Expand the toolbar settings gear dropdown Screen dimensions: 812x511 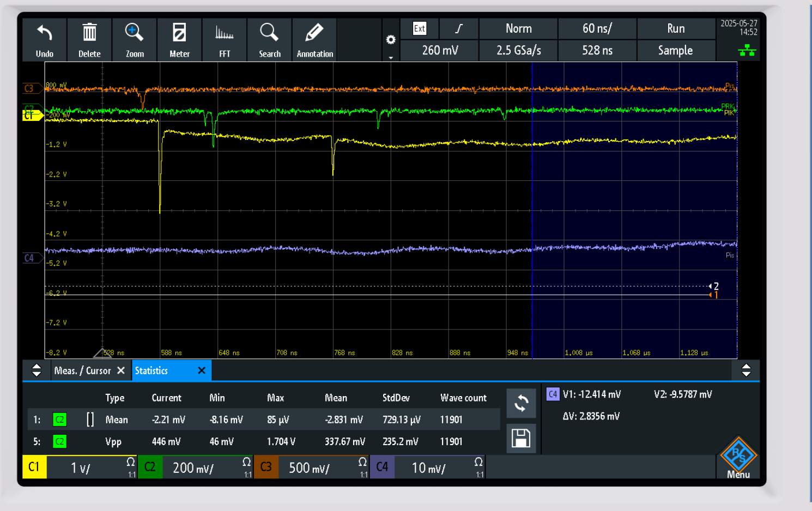(391, 40)
